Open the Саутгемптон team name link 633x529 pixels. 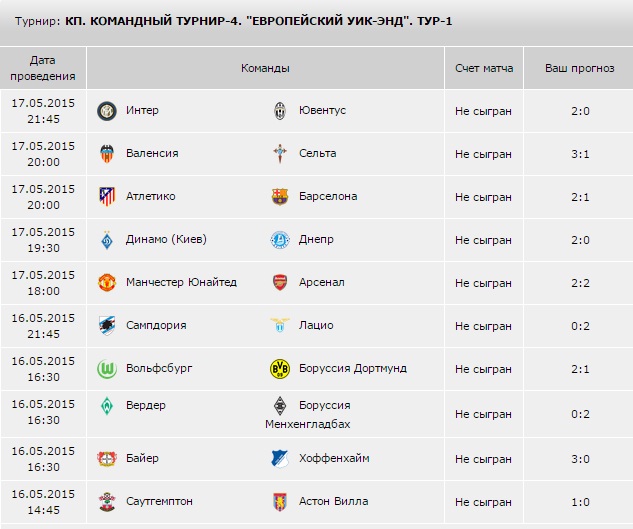[x=159, y=501]
